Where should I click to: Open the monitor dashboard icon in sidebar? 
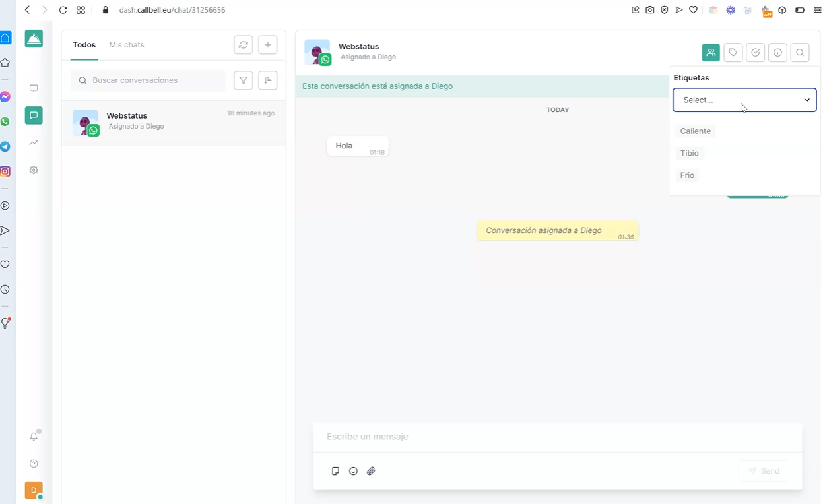(34, 88)
